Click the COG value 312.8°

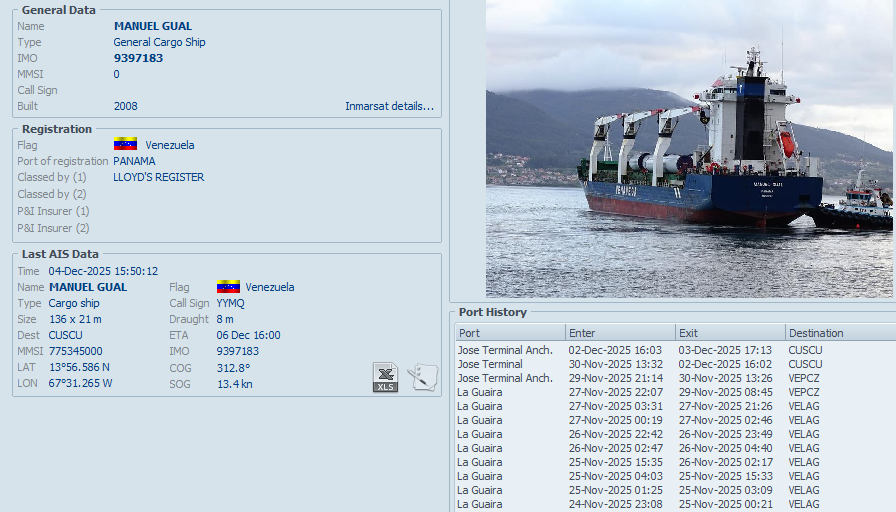[x=233, y=368]
